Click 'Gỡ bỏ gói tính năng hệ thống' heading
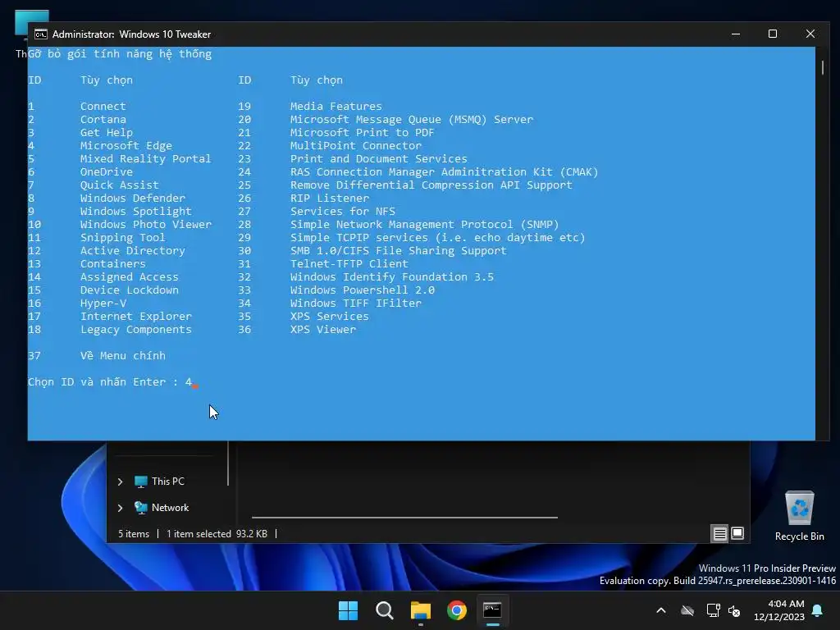This screenshot has width=840, height=630. point(120,53)
